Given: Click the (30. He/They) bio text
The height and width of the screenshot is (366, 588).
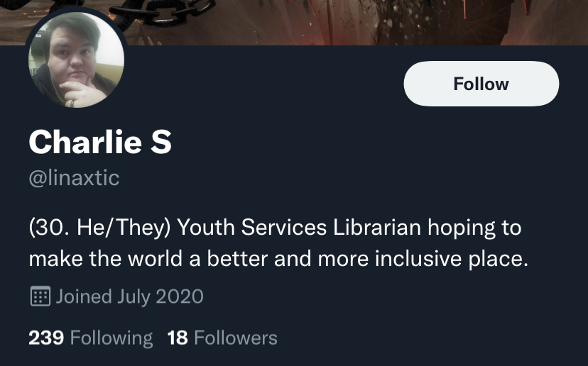Looking at the screenshot, I should pos(99,228).
